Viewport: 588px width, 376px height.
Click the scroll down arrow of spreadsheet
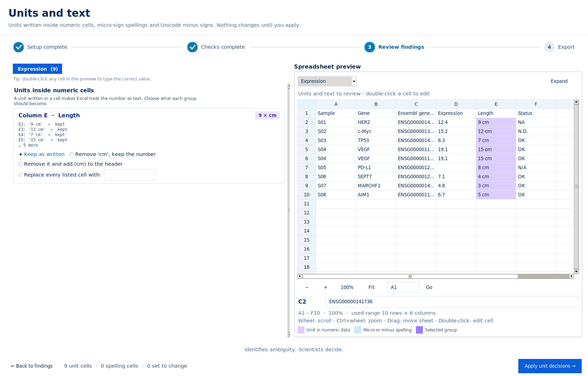coord(577,272)
